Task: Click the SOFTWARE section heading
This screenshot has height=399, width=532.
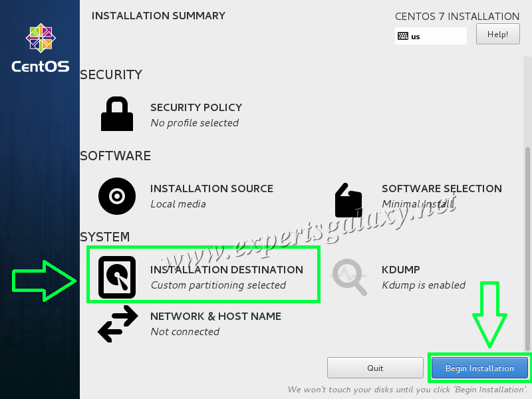Action: pyautogui.click(x=115, y=156)
